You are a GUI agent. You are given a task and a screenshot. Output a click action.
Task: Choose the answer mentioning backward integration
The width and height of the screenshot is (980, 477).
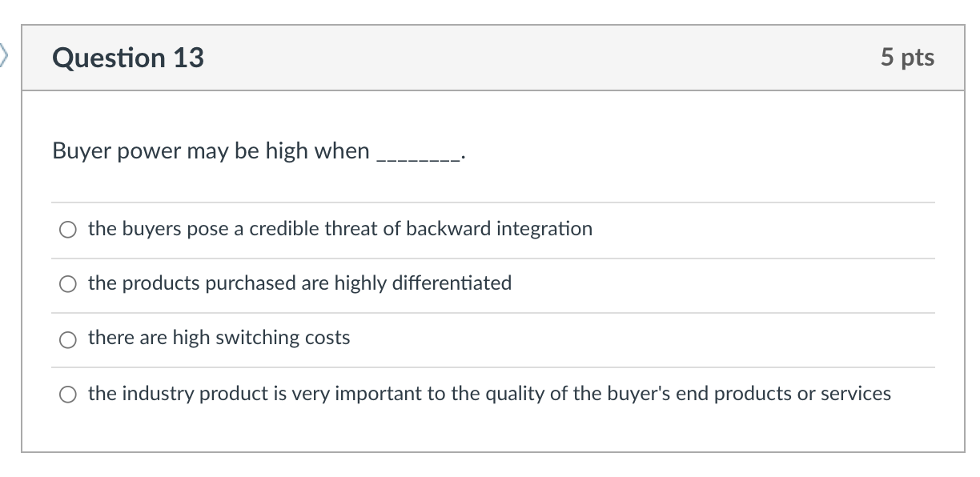tap(339, 229)
